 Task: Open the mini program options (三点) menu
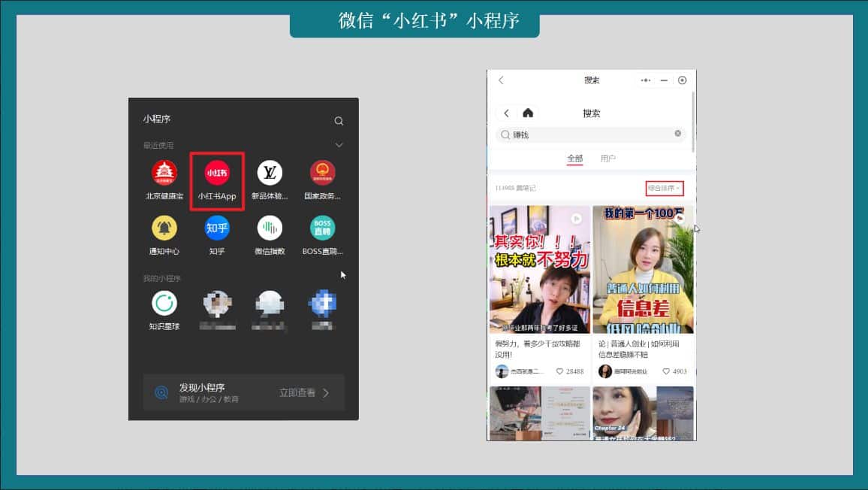click(644, 80)
